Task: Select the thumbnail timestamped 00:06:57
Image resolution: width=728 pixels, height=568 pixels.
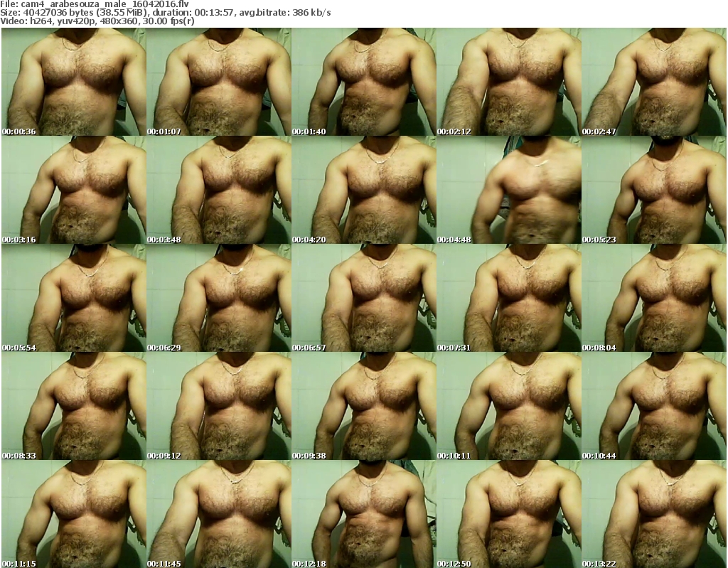Action: pyautogui.click(x=364, y=298)
